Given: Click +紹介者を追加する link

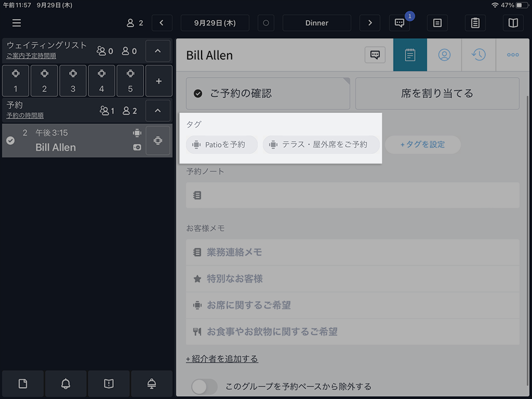Looking at the screenshot, I should 222,359.
